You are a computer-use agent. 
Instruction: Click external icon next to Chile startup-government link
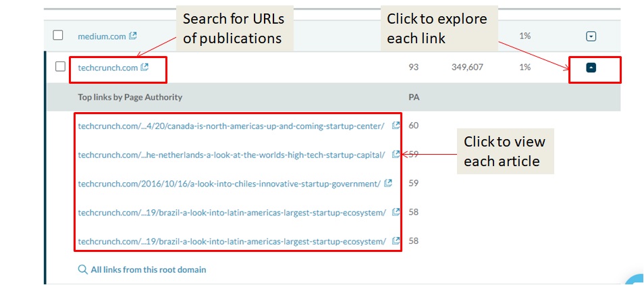click(x=387, y=183)
